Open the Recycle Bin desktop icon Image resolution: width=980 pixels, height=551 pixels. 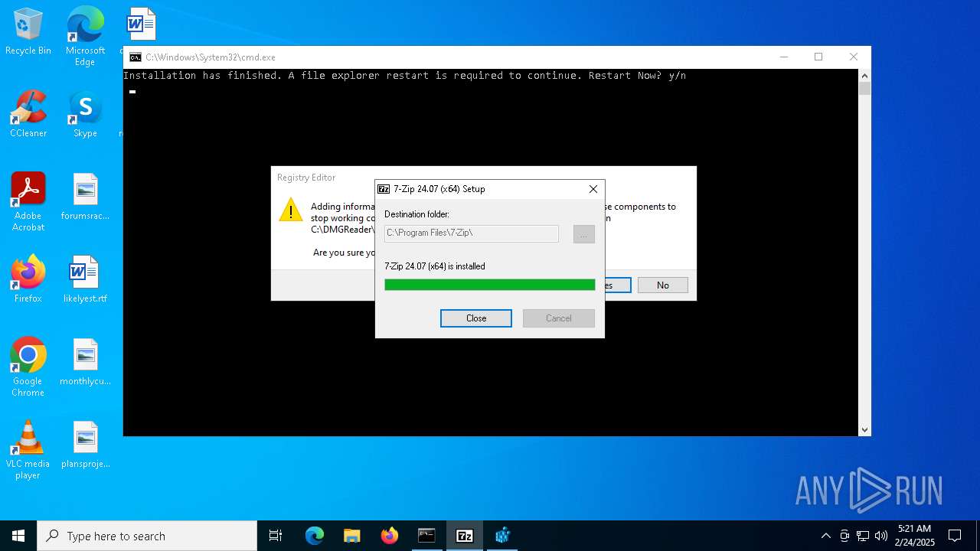[x=28, y=31]
